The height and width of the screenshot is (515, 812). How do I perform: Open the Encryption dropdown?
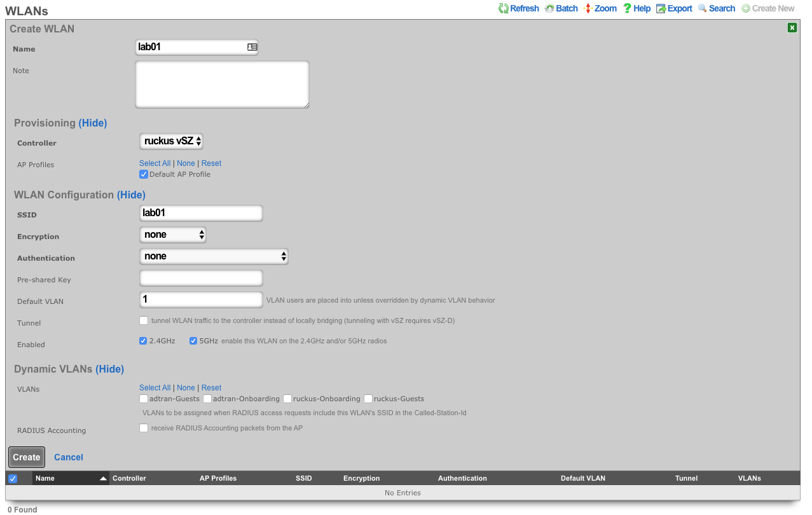pos(173,235)
